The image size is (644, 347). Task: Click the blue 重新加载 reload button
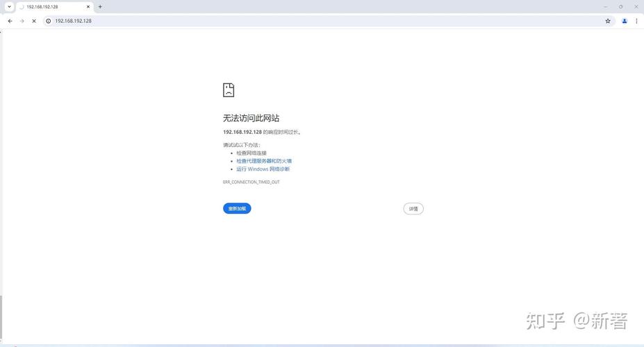click(x=237, y=209)
